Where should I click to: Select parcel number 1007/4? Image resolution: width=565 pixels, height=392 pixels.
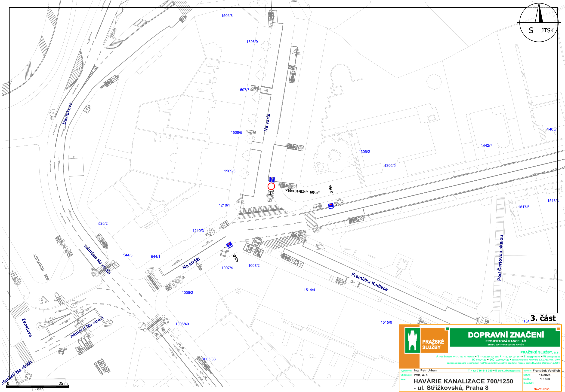pyautogui.click(x=227, y=268)
